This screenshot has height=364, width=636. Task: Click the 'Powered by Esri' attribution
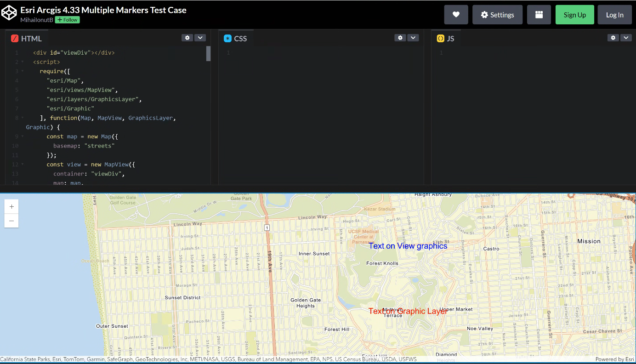click(615, 359)
